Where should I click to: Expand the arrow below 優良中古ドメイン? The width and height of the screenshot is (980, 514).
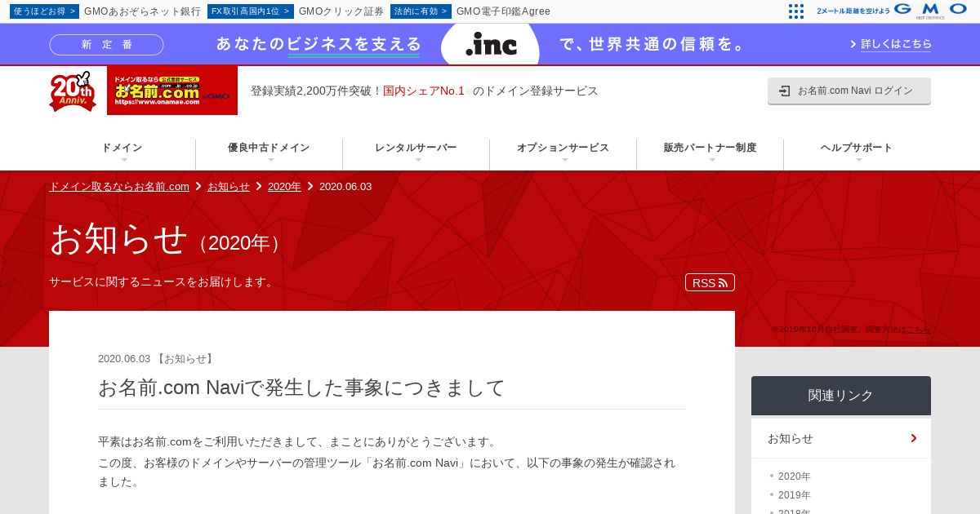[x=270, y=160]
